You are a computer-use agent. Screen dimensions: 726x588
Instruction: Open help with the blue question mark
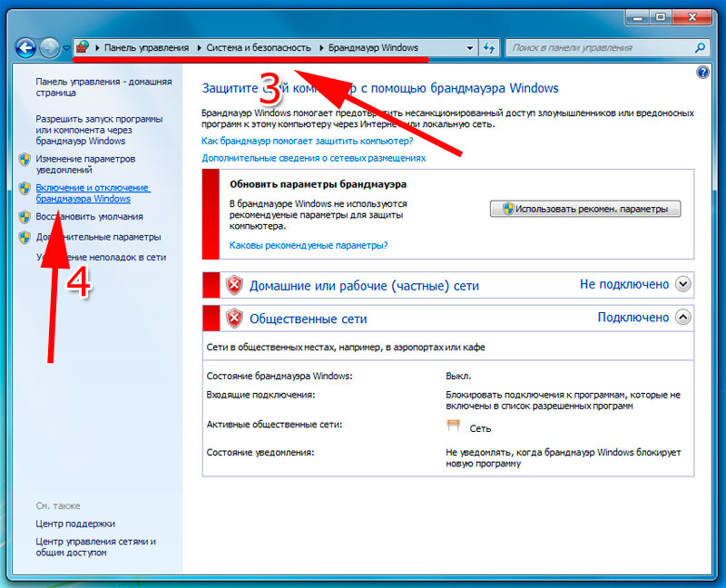tap(702, 73)
